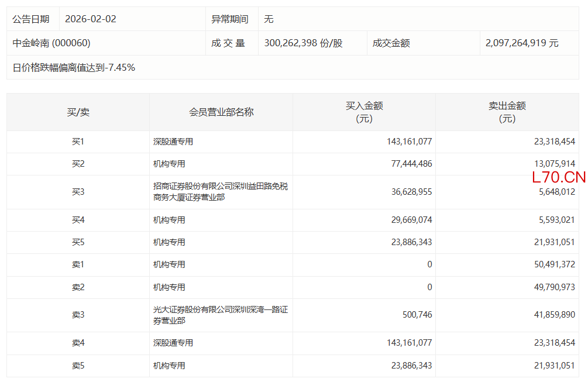Select the buy amount 77,444,486
588x389 pixels.
(x=409, y=164)
